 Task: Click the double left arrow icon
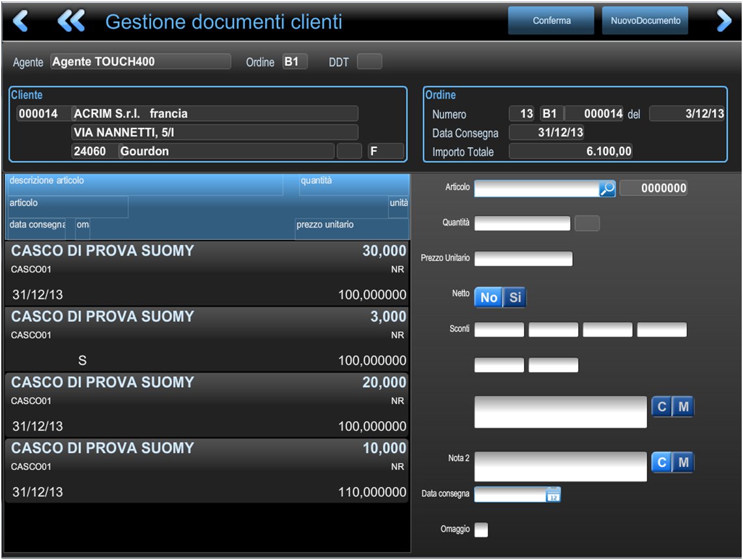(71, 21)
